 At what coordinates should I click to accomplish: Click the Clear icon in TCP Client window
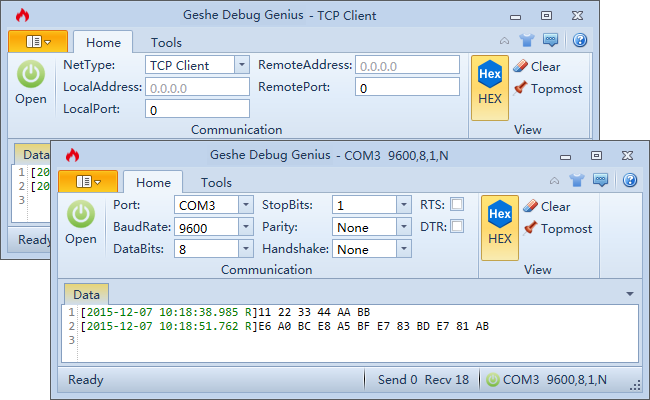coord(521,66)
